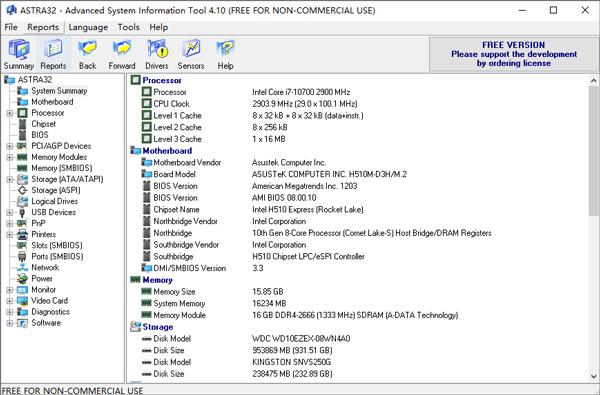The height and width of the screenshot is (395, 600).
Task: Expand the Processor tree node
Action: 10,113
